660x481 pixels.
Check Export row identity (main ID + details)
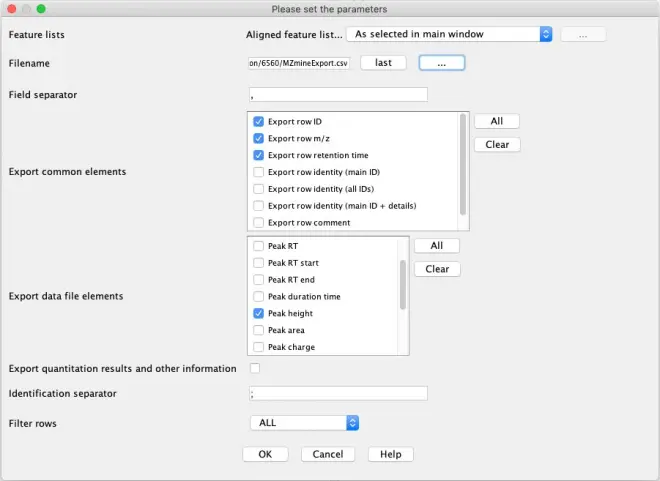[258, 206]
